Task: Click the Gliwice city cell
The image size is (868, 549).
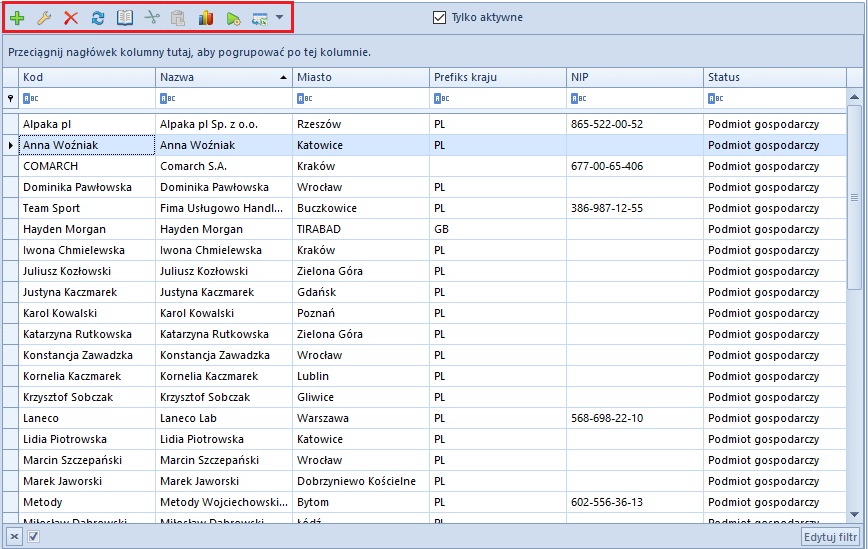Action: click(x=361, y=397)
